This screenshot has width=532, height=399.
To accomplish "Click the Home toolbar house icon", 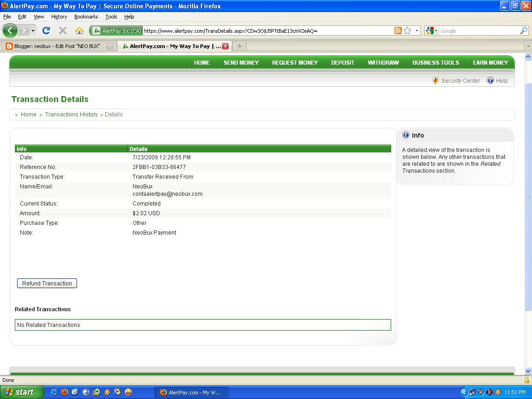I will pos(79,30).
